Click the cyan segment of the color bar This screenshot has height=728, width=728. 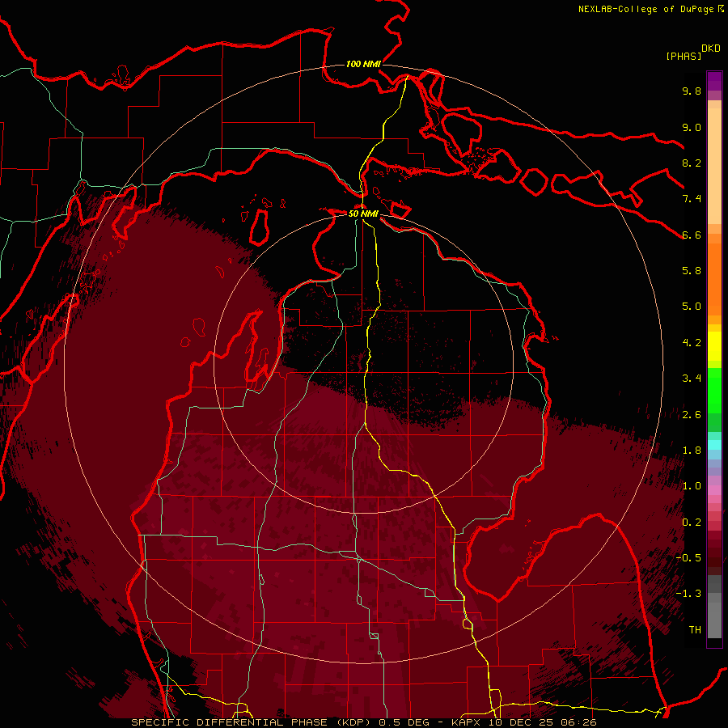pos(714,445)
